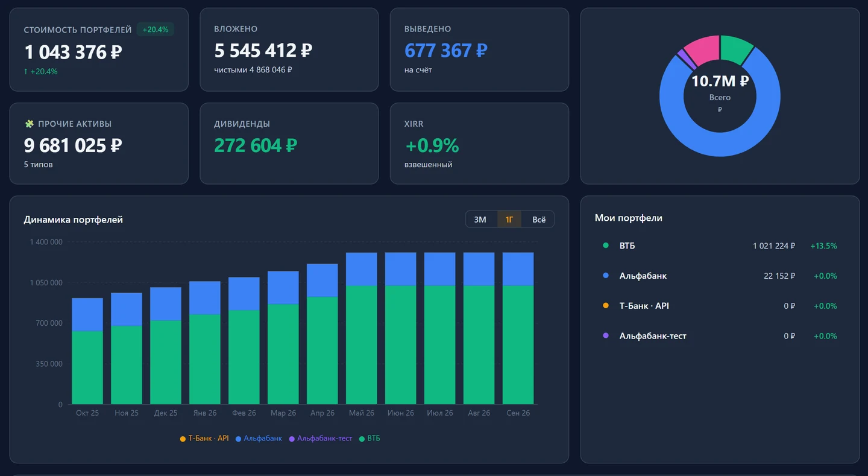Click the 677 367 ₽ withdrawn amount

click(x=445, y=50)
